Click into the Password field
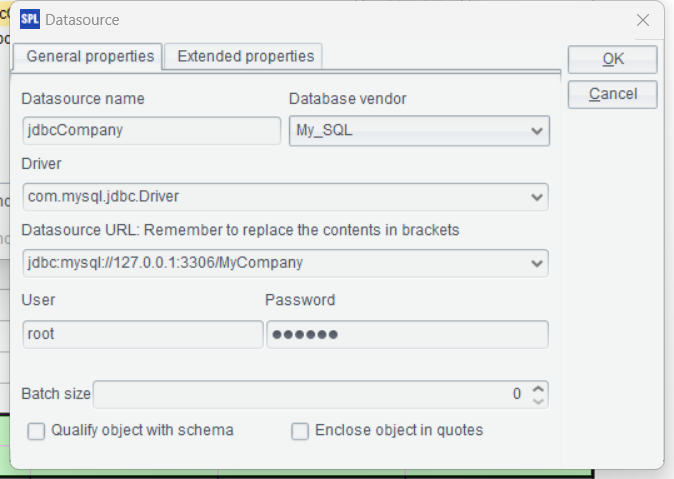This screenshot has width=674, height=479. [x=407, y=334]
